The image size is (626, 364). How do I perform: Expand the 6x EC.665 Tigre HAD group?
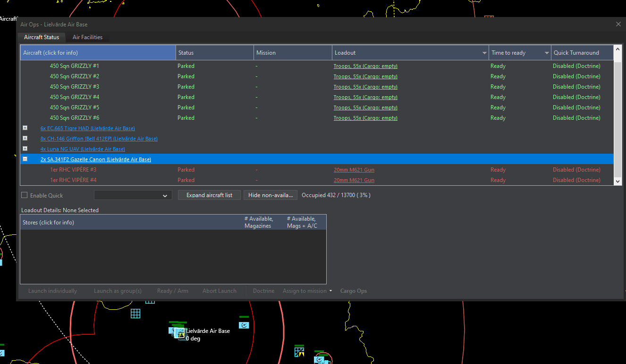point(25,128)
